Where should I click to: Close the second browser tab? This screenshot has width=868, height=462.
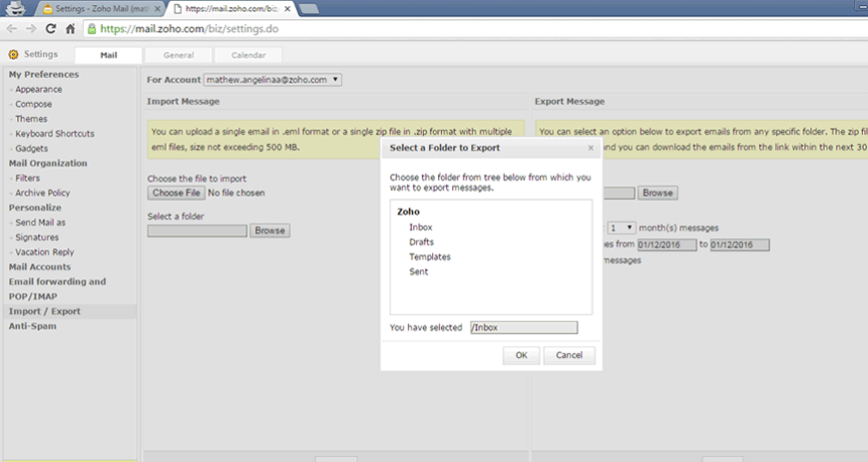287,9
